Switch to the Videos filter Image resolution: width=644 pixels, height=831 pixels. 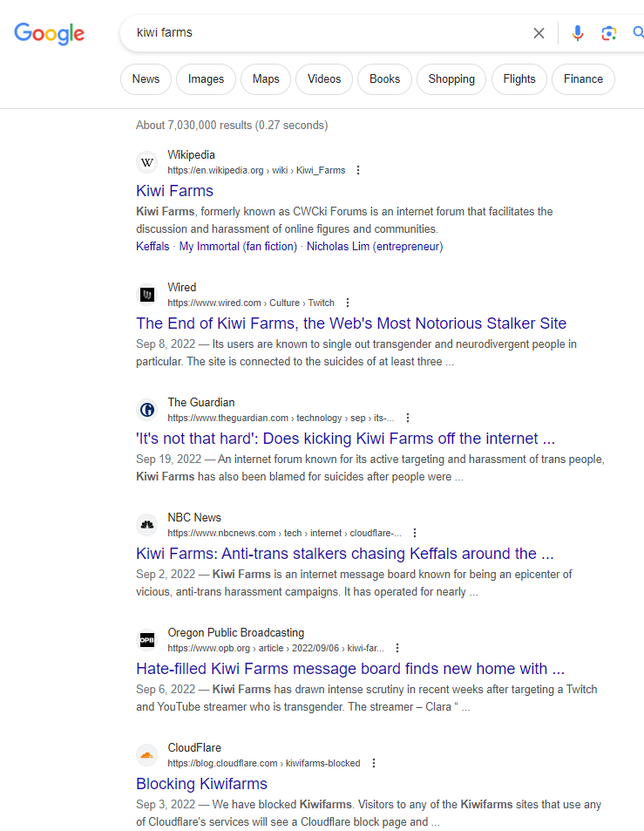click(x=324, y=79)
